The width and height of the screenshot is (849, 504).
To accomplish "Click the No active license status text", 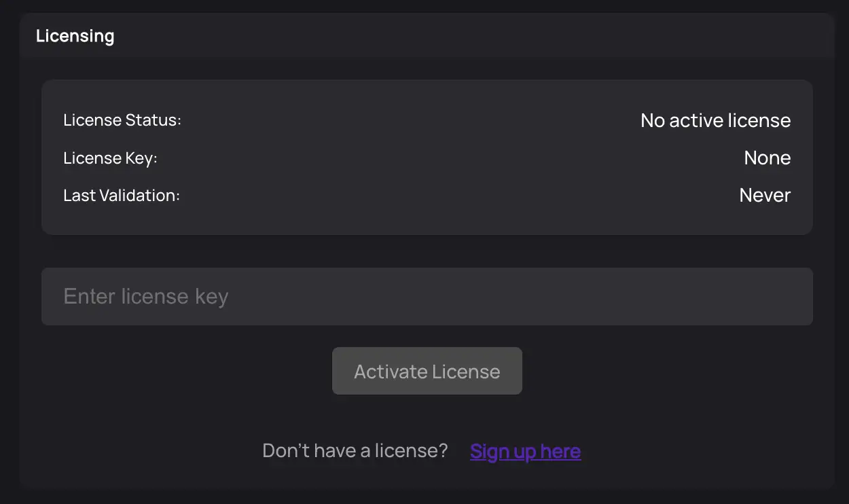I will 715,120.
